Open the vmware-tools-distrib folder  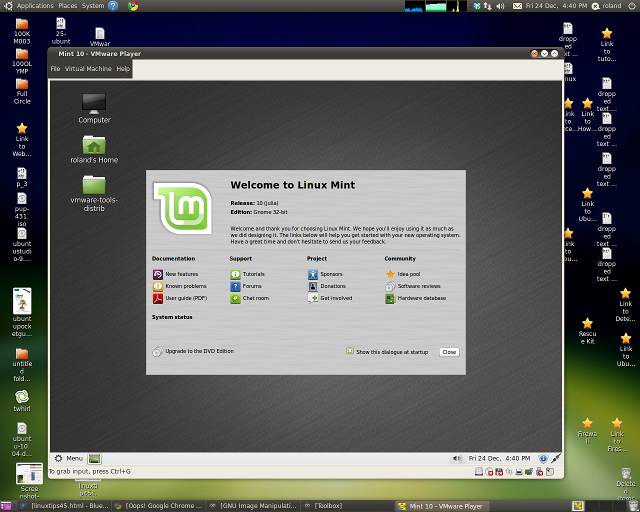[94, 194]
